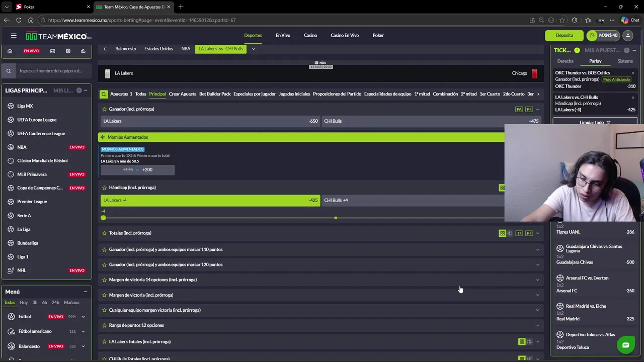Add Ganador market to favorites star

(x=104, y=109)
